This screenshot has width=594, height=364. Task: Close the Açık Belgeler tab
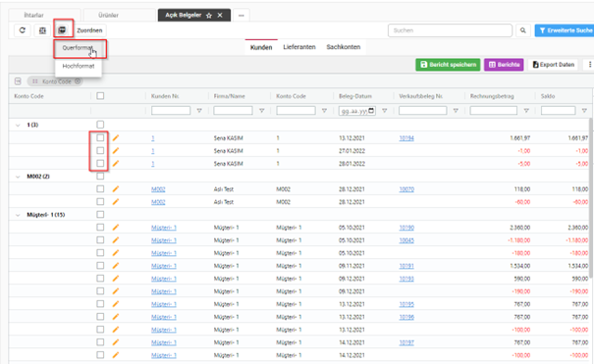(x=220, y=15)
